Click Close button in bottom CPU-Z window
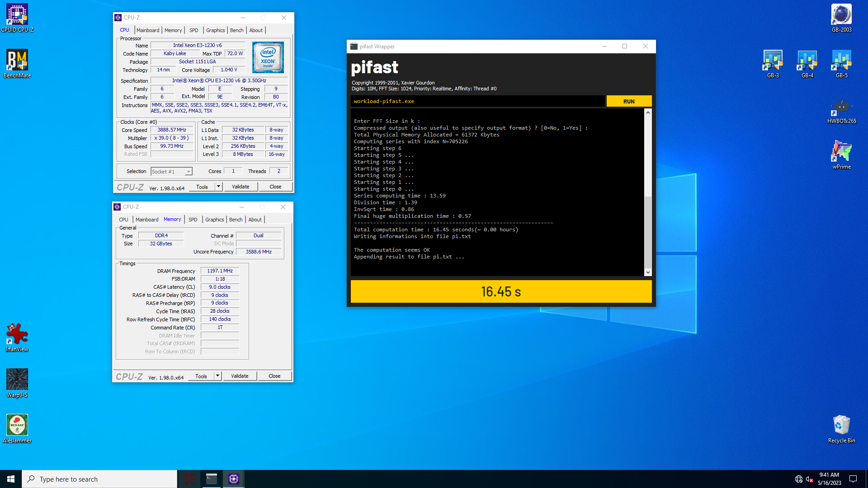This screenshot has width=868, height=488. click(x=274, y=376)
